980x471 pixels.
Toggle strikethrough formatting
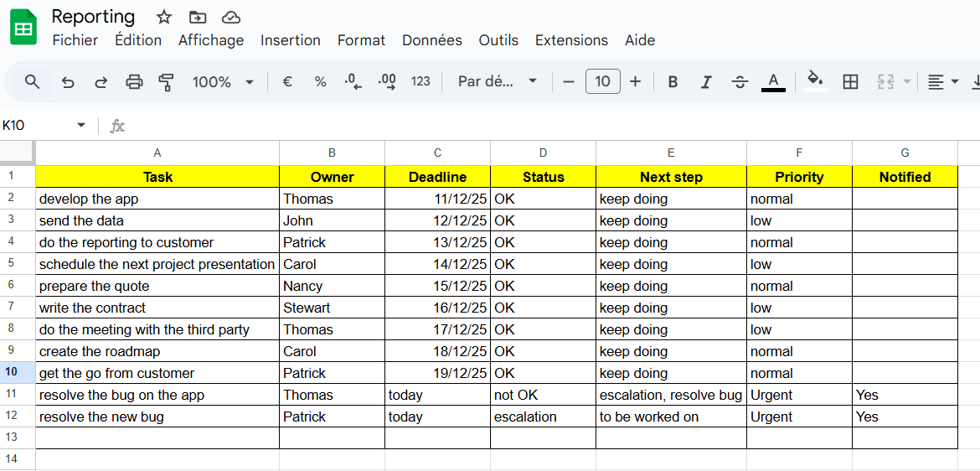(x=740, y=81)
